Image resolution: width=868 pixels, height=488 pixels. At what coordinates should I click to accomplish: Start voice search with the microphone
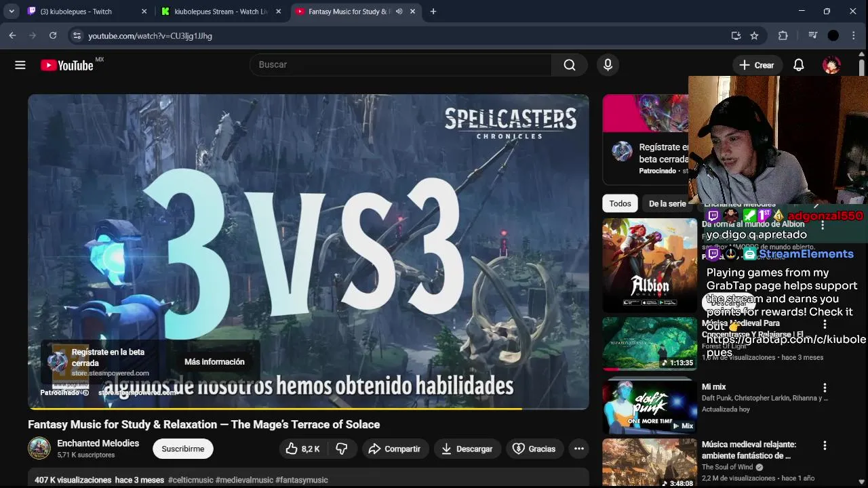coord(608,65)
